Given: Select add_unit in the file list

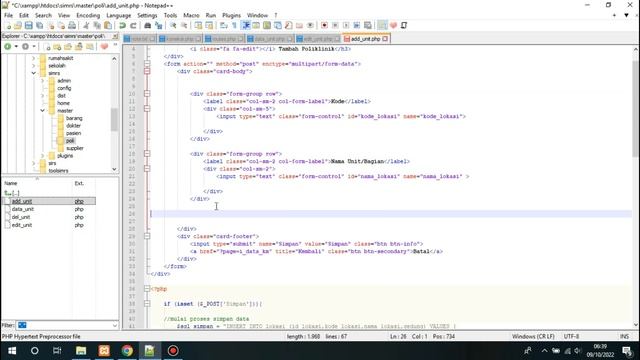Looking at the screenshot, I should (22, 201).
